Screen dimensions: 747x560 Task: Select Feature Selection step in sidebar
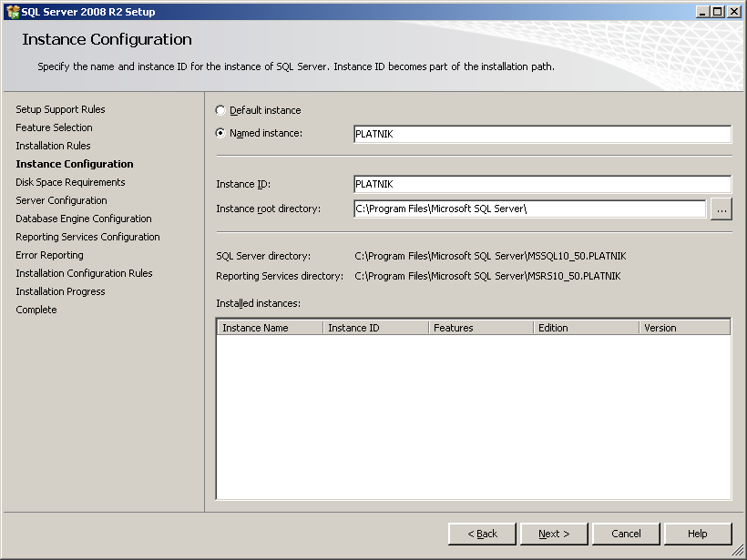[55, 127]
